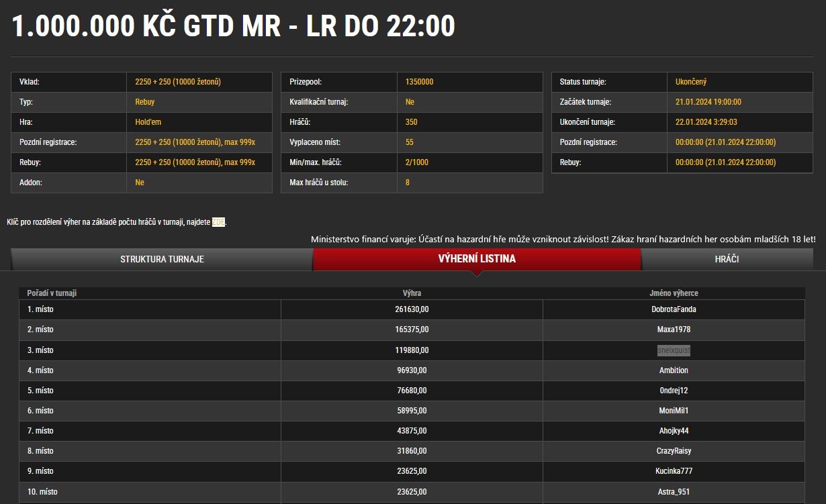Select winner name DobrotaFanda
826x504 pixels.
[674, 310]
